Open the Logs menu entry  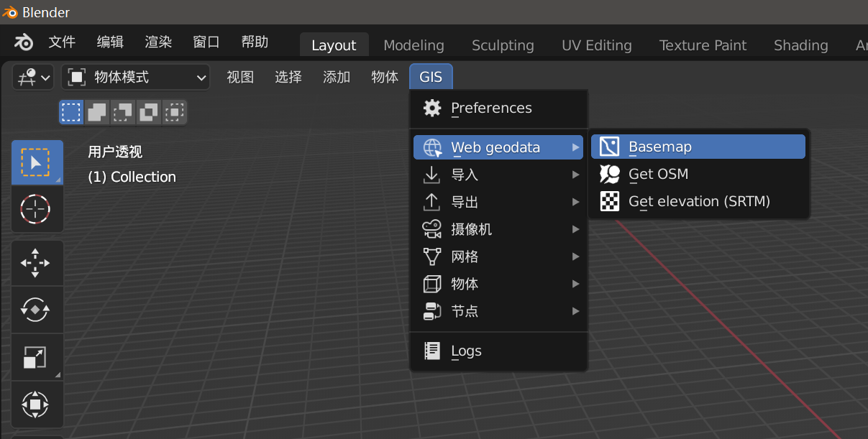(x=498, y=351)
